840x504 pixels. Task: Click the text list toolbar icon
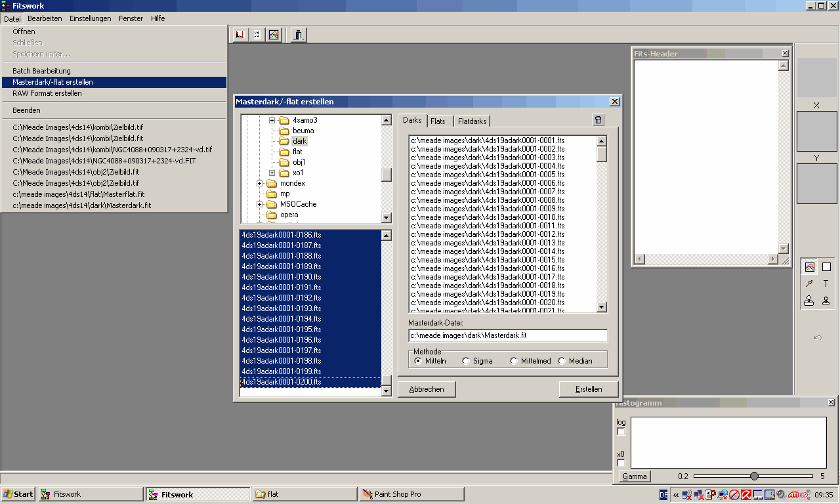click(x=257, y=35)
